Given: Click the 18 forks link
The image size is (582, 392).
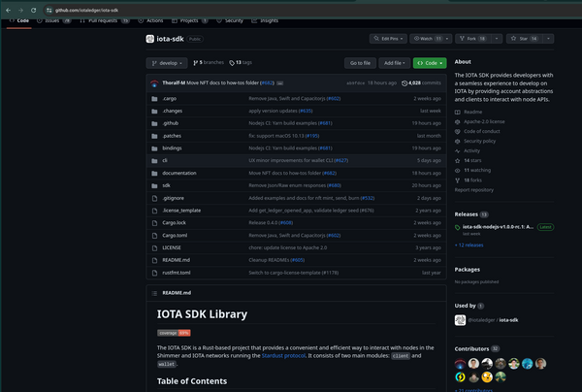Looking at the screenshot, I should coord(472,180).
